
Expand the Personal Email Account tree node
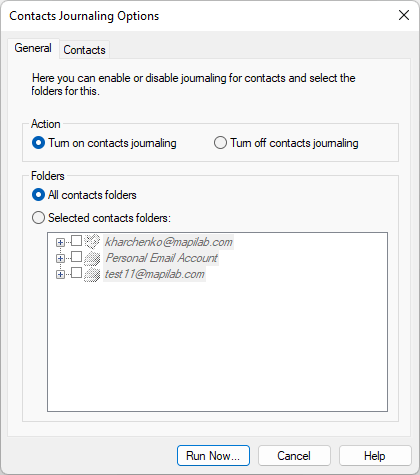coord(60,258)
